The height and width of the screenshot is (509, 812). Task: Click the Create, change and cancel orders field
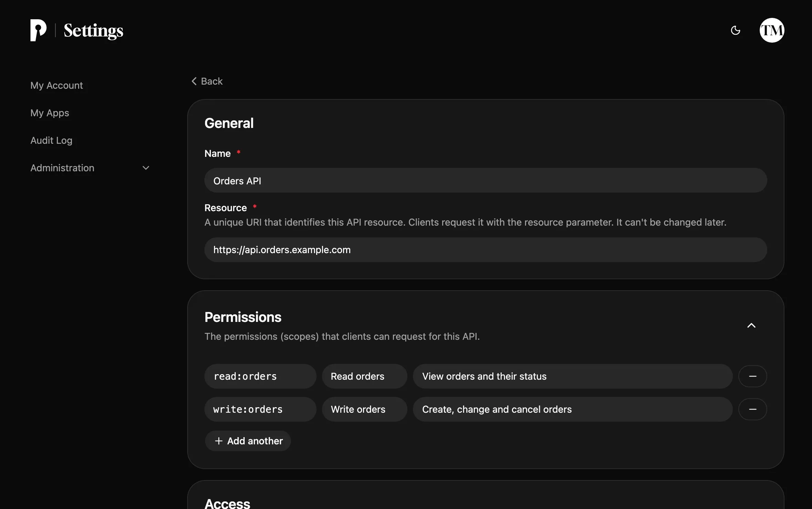(573, 409)
